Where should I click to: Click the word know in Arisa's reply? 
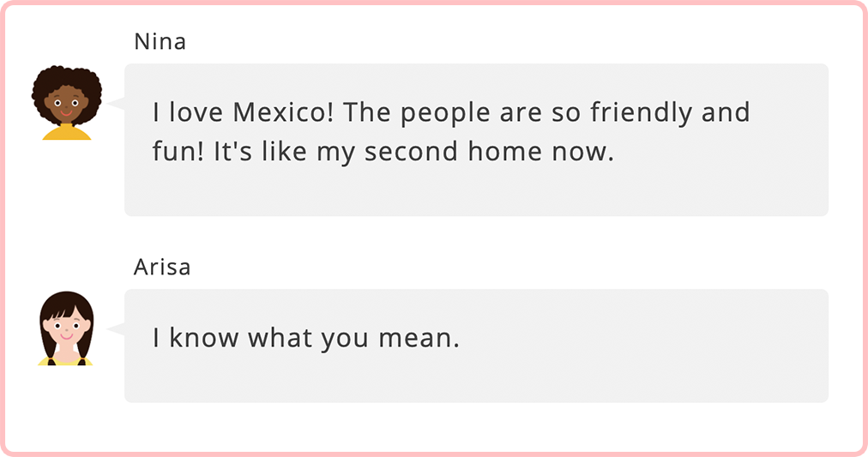(204, 338)
